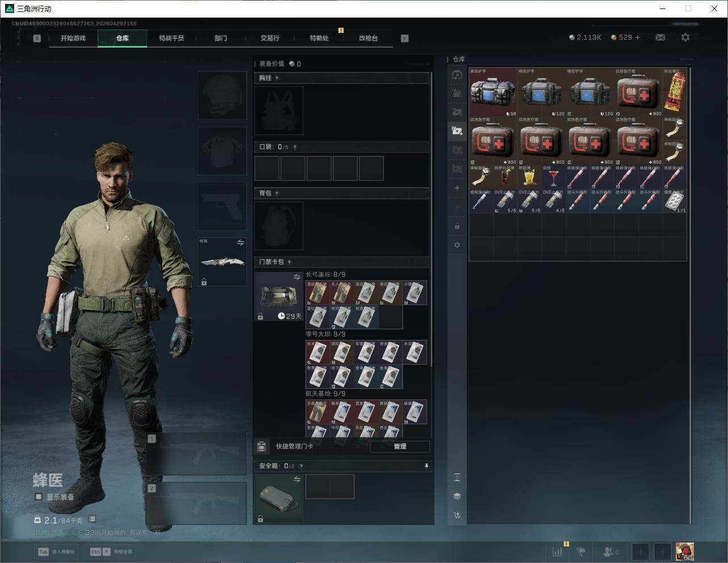Swap the 门禁卡包 key card case
This screenshot has height=563, width=728.
coord(297,277)
